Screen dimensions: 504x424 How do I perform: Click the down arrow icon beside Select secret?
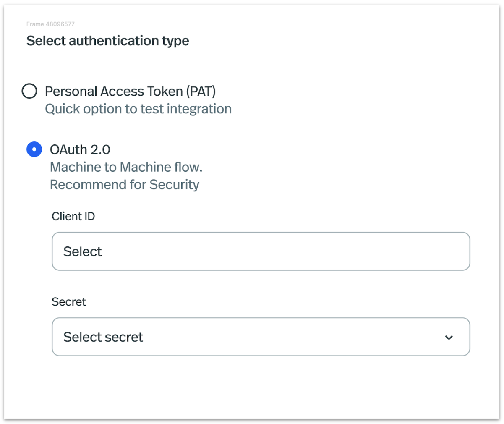[449, 338]
